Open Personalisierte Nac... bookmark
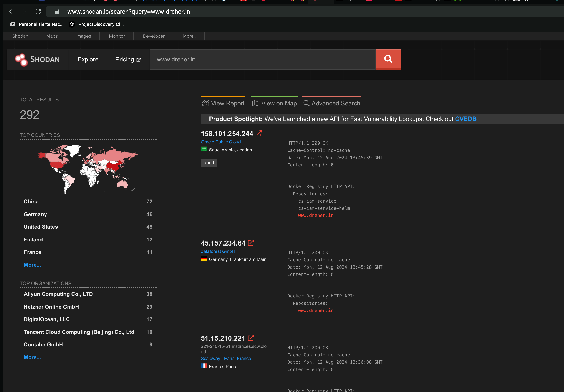564x392 pixels. (x=37, y=24)
